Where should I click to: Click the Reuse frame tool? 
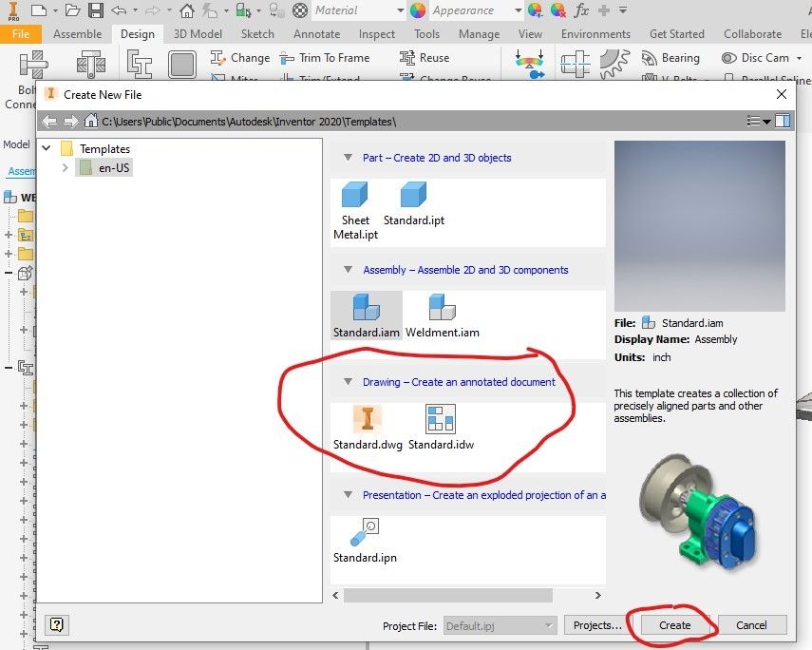[425, 58]
